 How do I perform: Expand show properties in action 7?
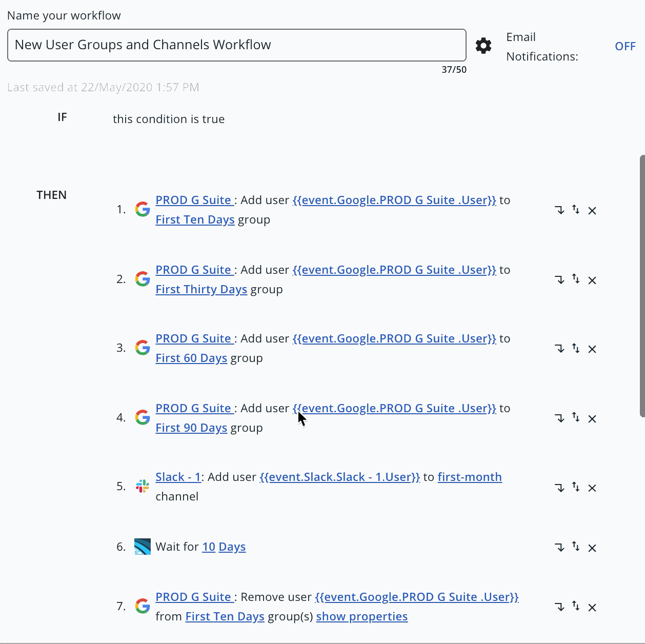[x=362, y=616]
